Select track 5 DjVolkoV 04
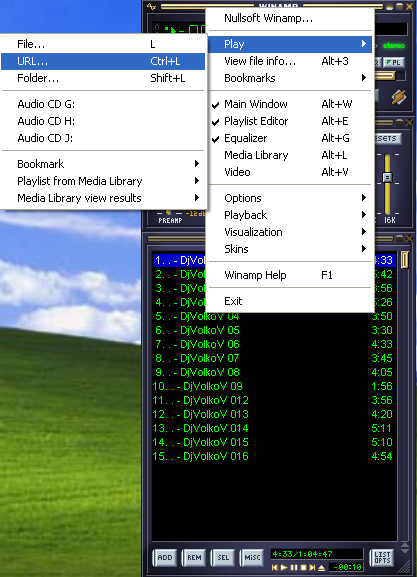 click(x=274, y=316)
